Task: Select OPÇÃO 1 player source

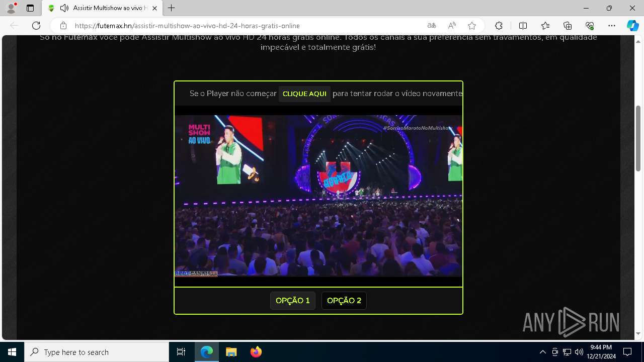Action: (x=293, y=301)
